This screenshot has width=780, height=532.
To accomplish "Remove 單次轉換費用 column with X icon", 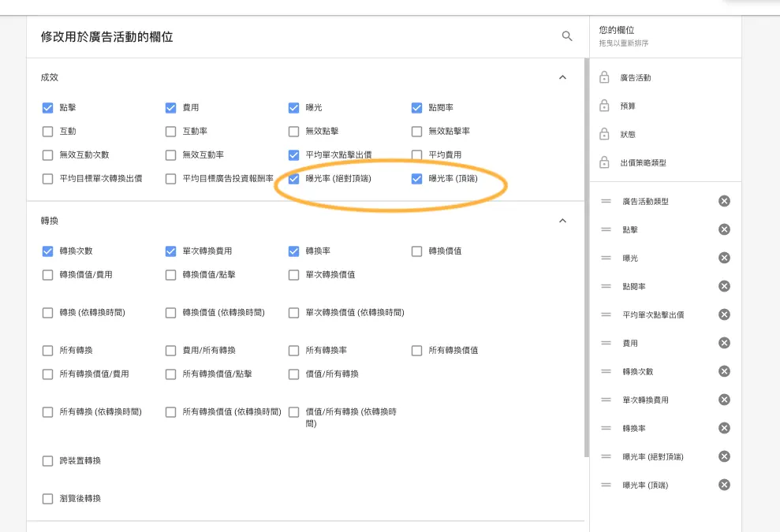I will [724, 400].
